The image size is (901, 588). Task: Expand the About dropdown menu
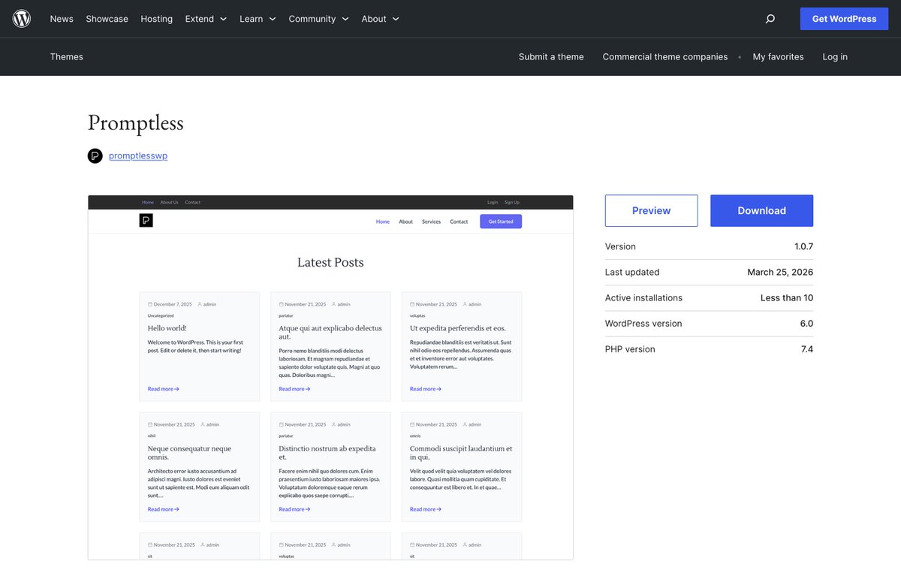(x=380, y=19)
